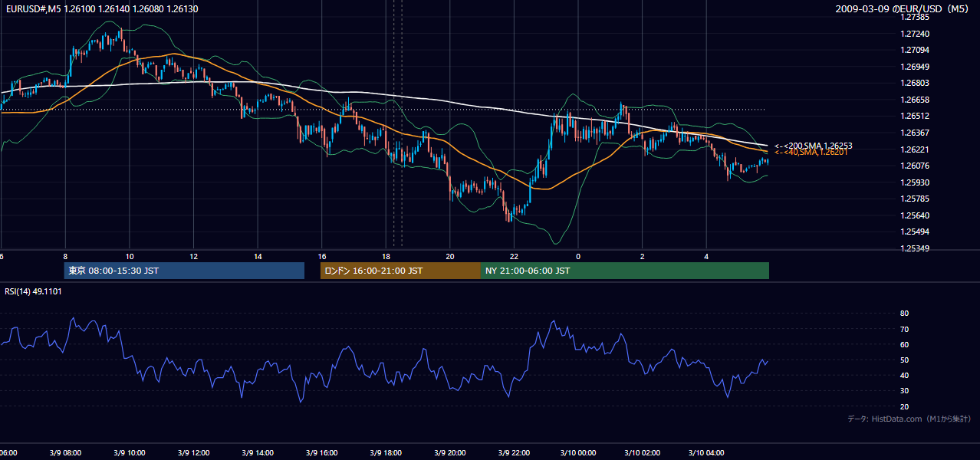980x460 pixels.
Task: Click the 40 SMA 1.26201 label
Action: pyautogui.click(x=811, y=153)
